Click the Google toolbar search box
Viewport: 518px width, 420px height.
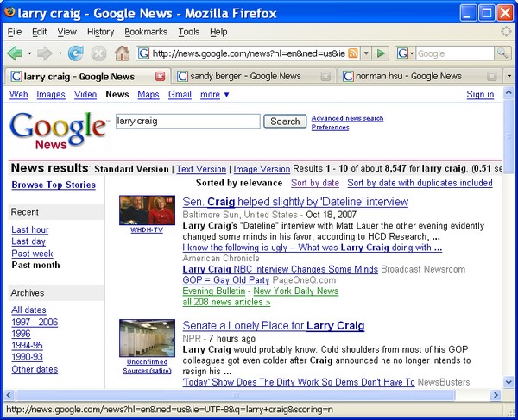(455, 53)
